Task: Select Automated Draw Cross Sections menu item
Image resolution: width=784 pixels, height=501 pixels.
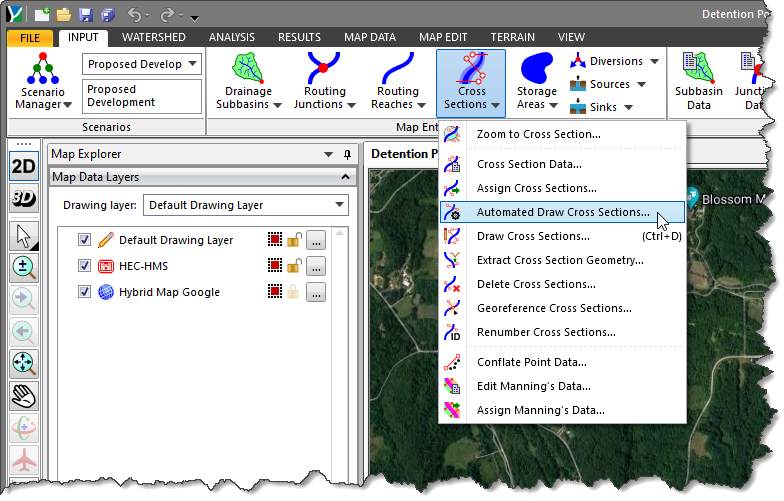Action: tap(562, 212)
